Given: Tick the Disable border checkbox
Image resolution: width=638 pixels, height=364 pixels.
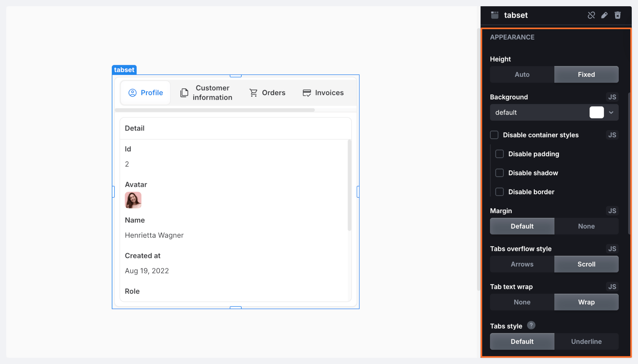Looking at the screenshot, I should [x=499, y=192].
